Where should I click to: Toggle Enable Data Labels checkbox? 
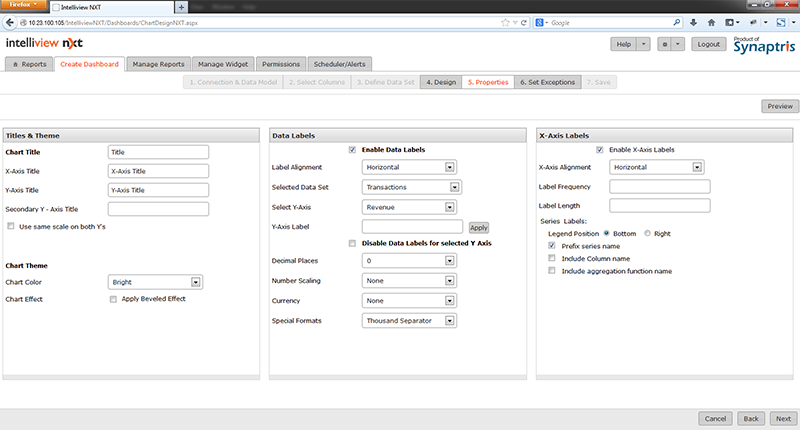click(x=352, y=150)
